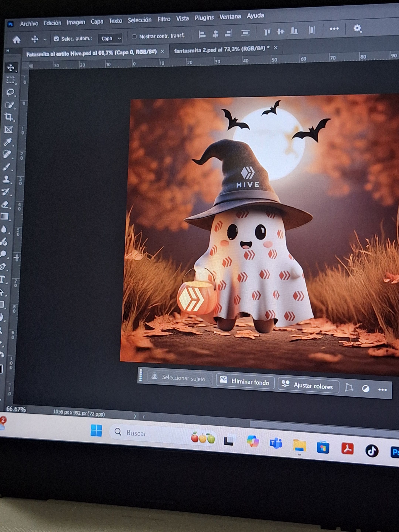Expand the Move tool preset arrow
399x532 pixels.
pyautogui.click(x=45, y=40)
